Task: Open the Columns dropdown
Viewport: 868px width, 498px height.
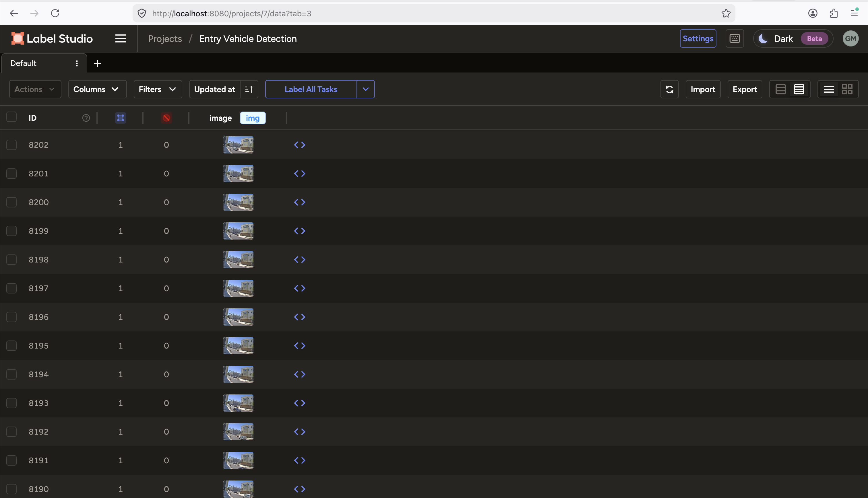Action: pos(97,89)
